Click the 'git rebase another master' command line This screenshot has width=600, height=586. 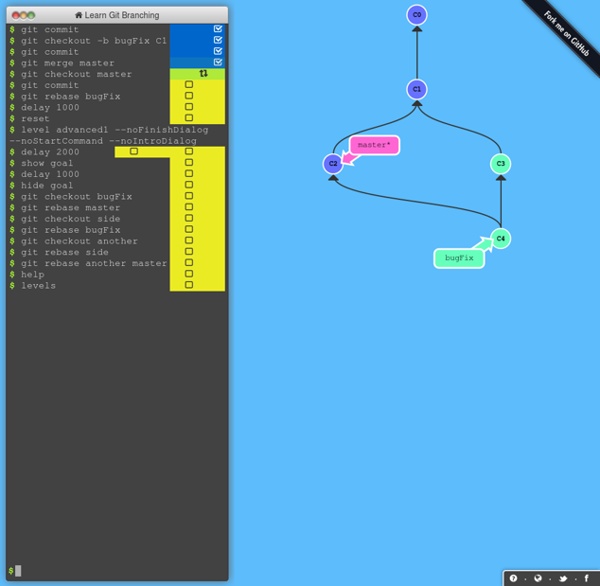click(94, 263)
